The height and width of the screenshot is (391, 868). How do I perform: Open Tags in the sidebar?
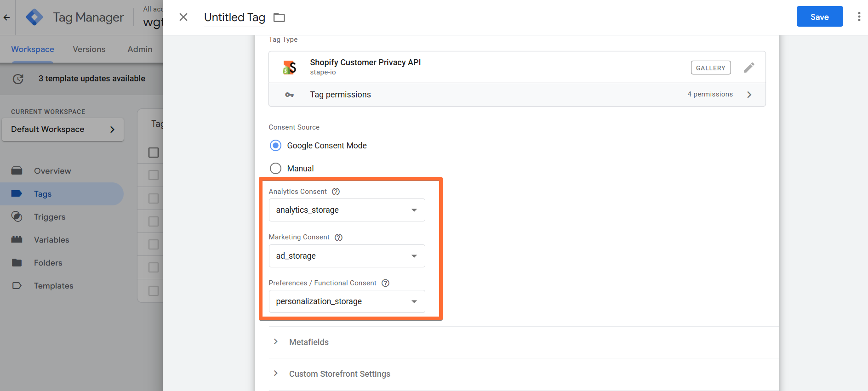[62, 194]
